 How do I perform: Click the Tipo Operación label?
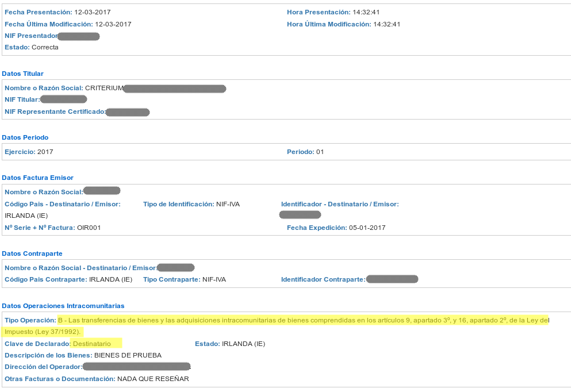[x=30, y=320]
